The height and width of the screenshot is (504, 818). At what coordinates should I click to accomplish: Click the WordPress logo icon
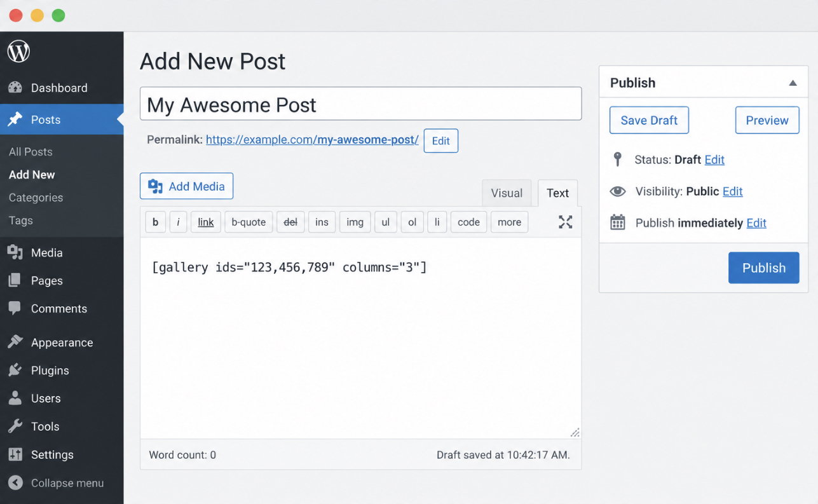18,51
